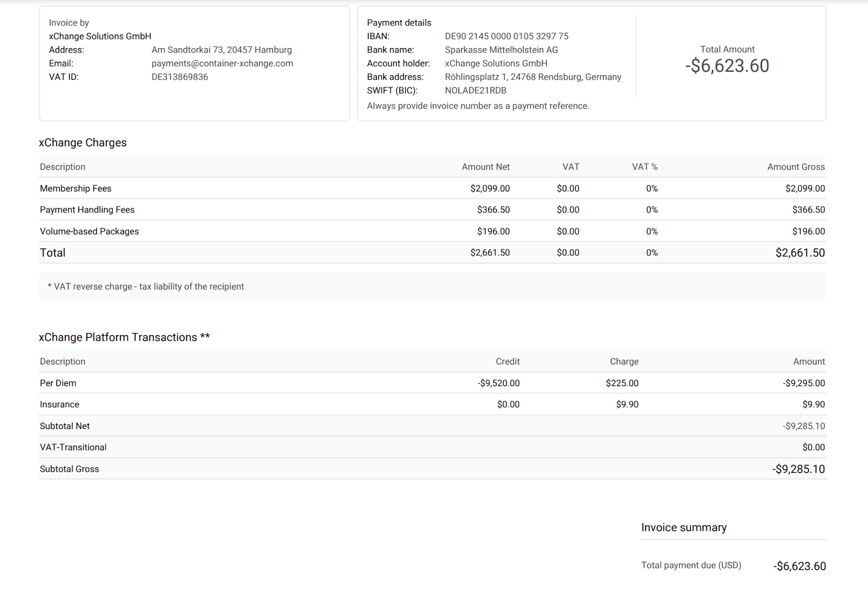Click the Credit column header

[x=508, y=362]
